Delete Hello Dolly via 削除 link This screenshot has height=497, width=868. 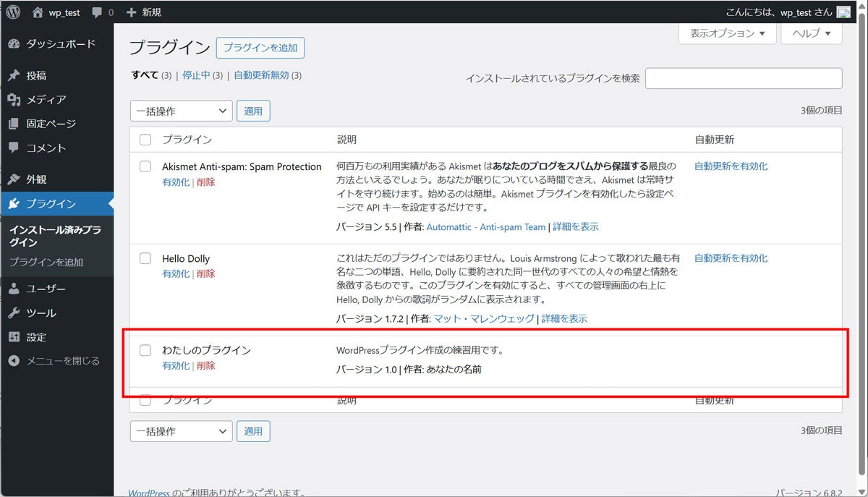click(x=205, y=274)
